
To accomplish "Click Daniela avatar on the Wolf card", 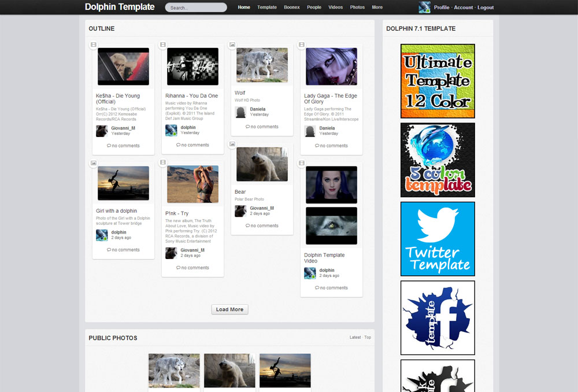I will [x=240, y=112].
